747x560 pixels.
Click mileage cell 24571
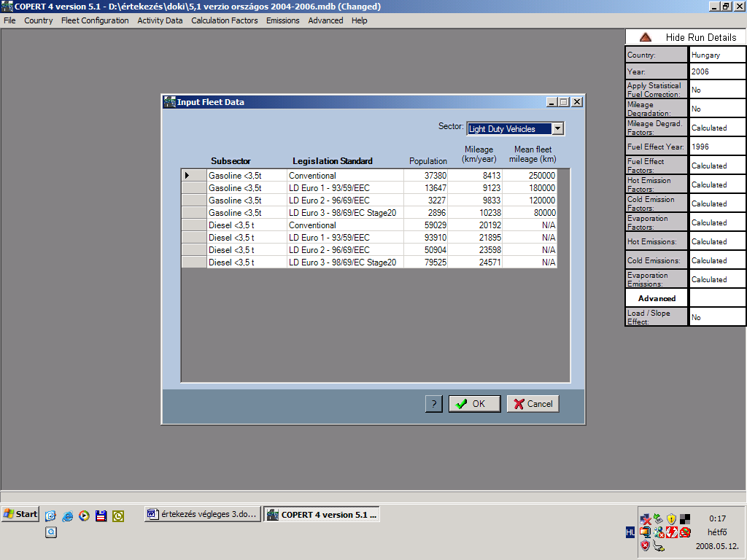pos(475,262)
